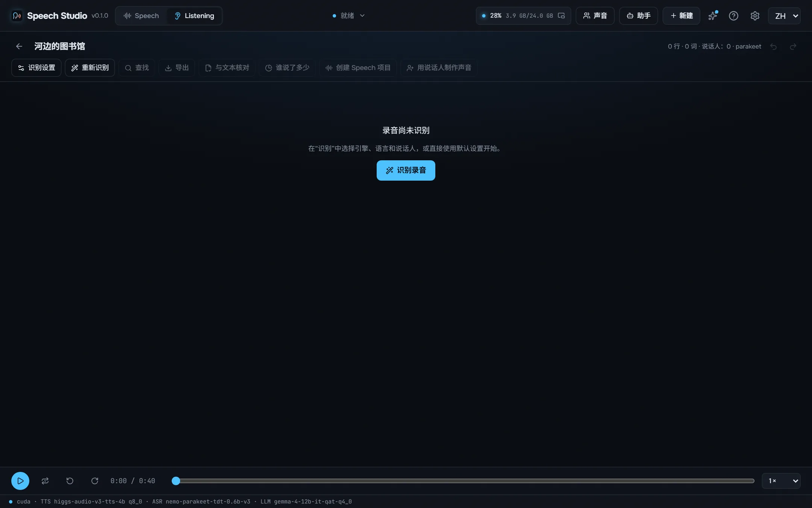Click 与文本核对 compare with text

[x=227, y=68]
